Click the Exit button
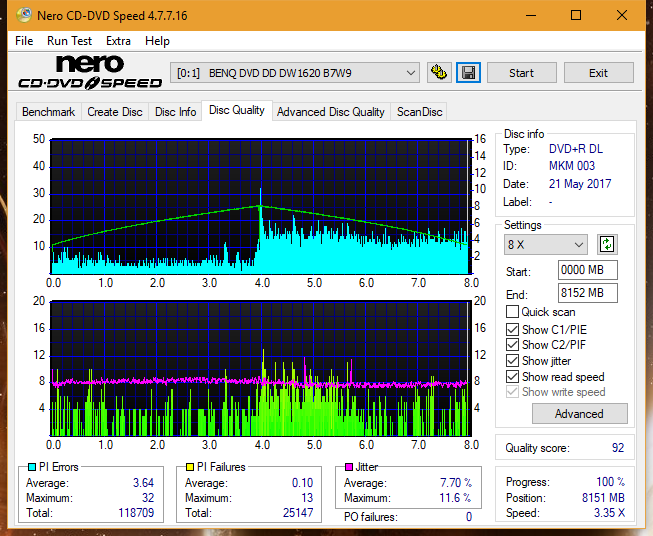653x536 pixels. pos(598,73)
